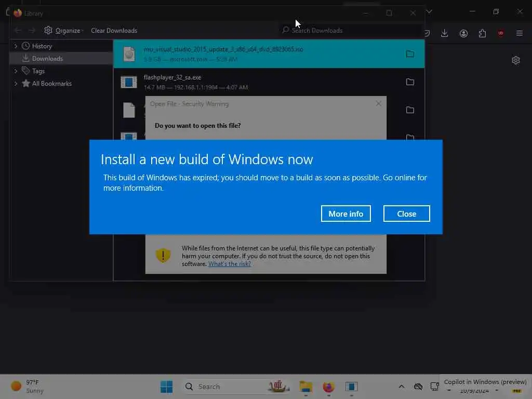The width and height of the screenshot is (532, 399).
Task: Expand the Tags tree item
Action: pyautogui.click(x=16, y=71)
